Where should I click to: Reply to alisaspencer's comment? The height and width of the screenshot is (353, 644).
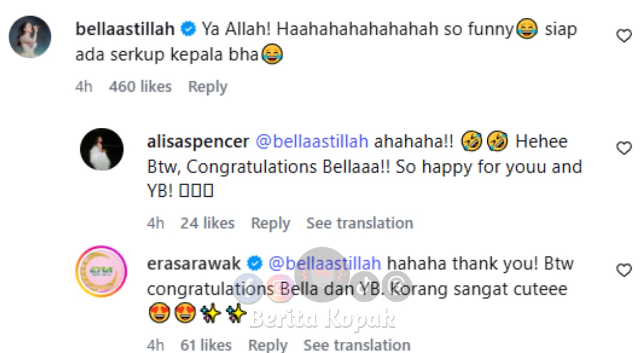tap(270, 224)
